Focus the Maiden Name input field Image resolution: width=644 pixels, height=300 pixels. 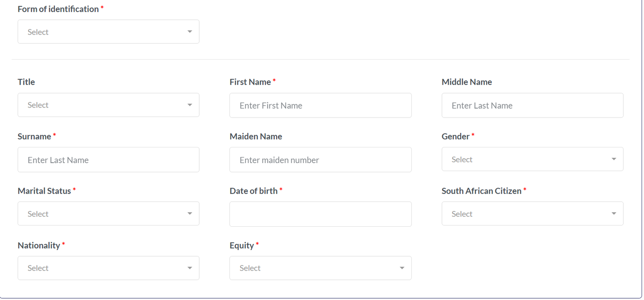point(320,160)
